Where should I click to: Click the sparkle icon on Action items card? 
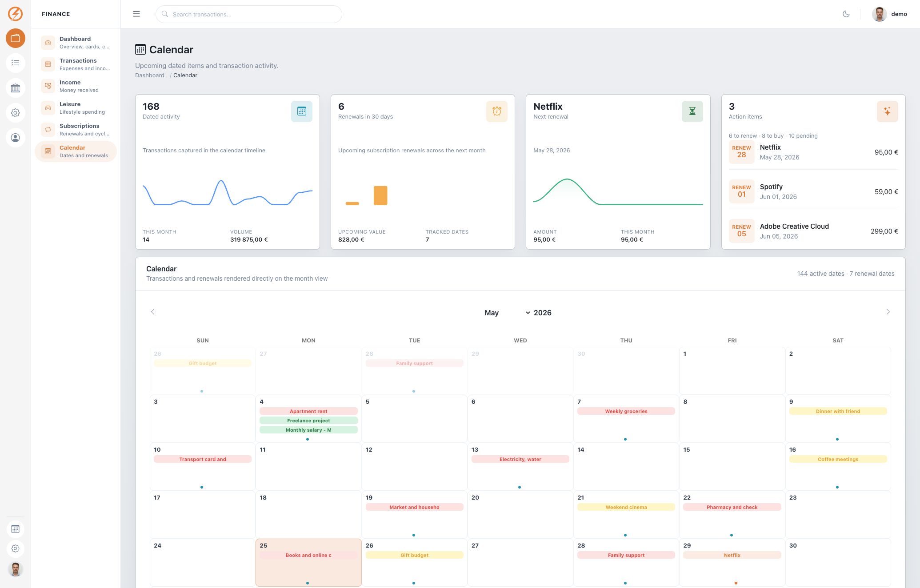pyautogui.click(x=888, y=111)
